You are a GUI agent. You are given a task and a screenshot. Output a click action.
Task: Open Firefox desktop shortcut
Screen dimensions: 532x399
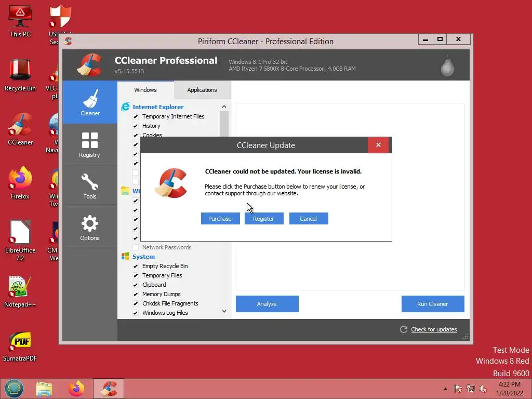tap(20, 183)
